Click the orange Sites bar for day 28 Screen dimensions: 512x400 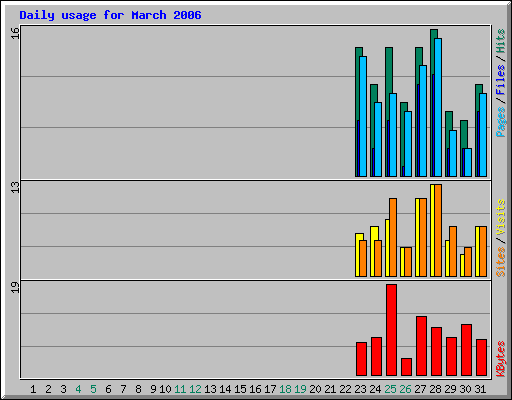point(438,230)
